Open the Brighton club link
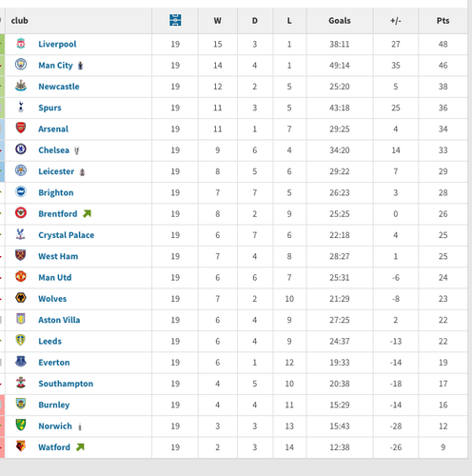The image size is (472, 476). 56,192
